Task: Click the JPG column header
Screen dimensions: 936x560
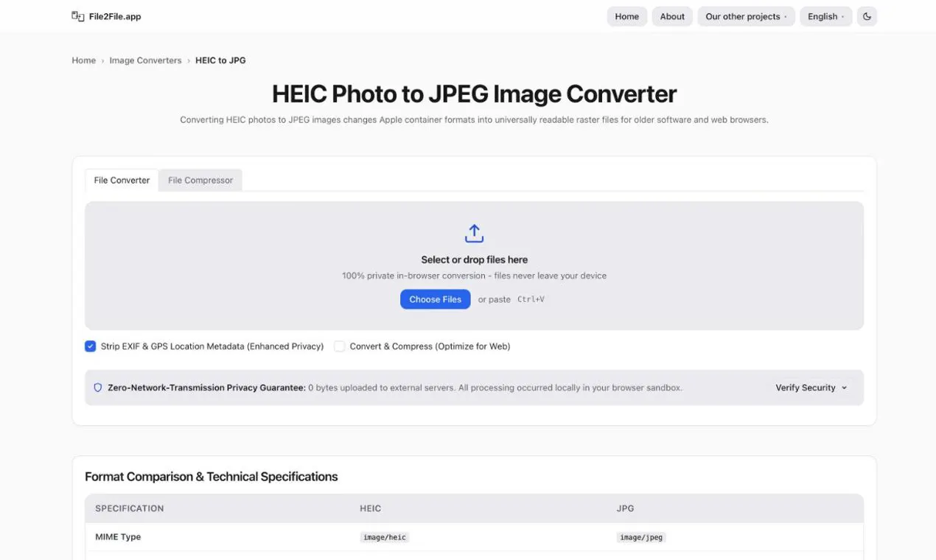Action: click(625, 508)
